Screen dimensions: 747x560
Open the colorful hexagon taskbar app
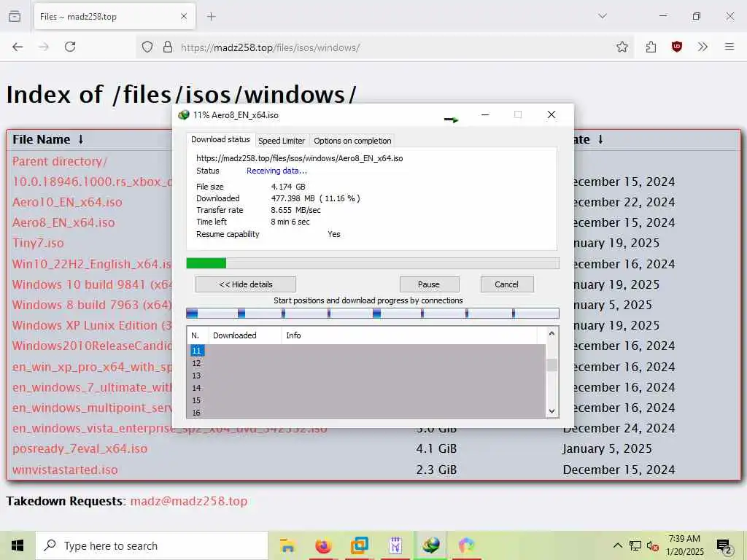pos(466,545)
